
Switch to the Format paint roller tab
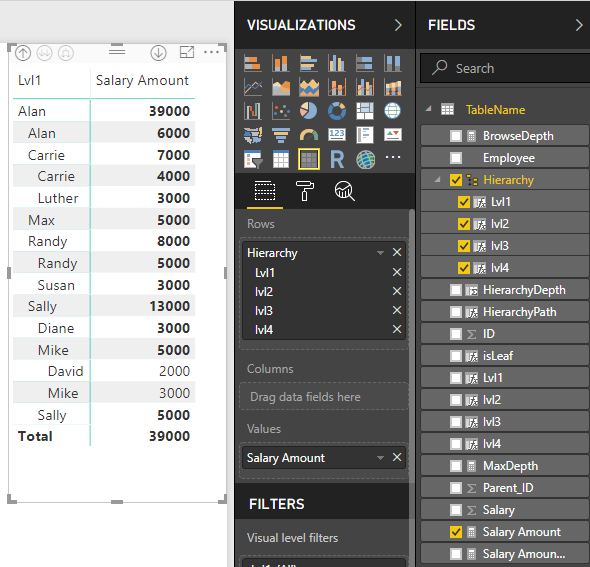[x=304, y=191]
